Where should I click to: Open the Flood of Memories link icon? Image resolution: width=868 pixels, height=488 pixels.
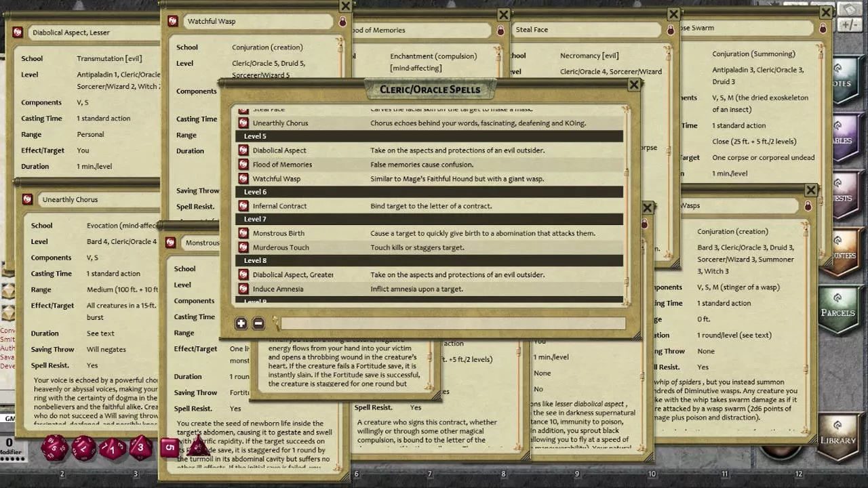coord(243,165)
